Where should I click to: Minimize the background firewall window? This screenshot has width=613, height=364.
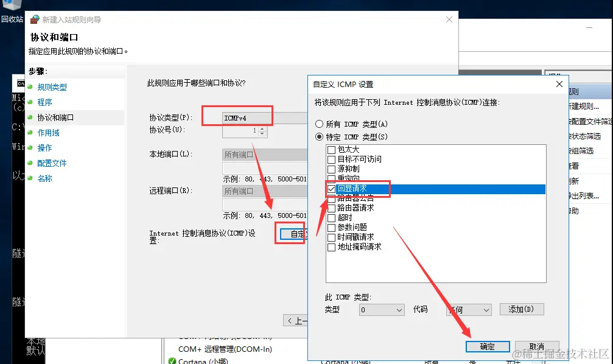click(589, 28)
